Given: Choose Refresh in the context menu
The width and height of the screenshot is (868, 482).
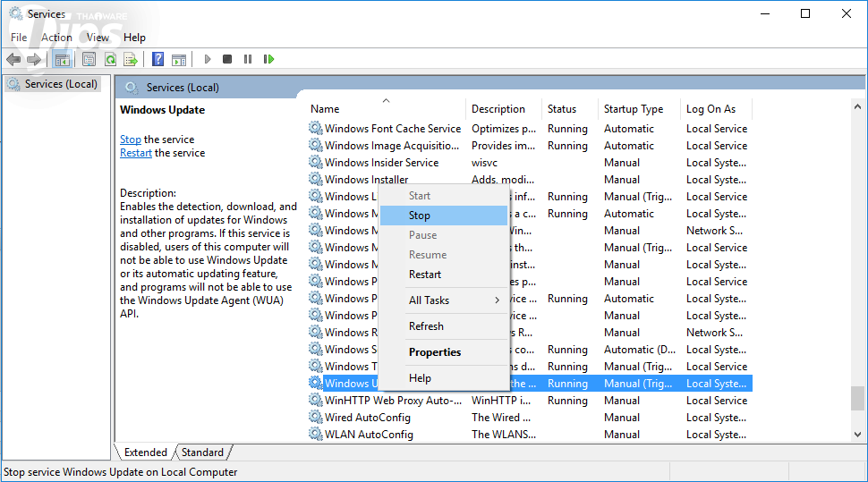Looking at the screenshot, I should point(444,326).
